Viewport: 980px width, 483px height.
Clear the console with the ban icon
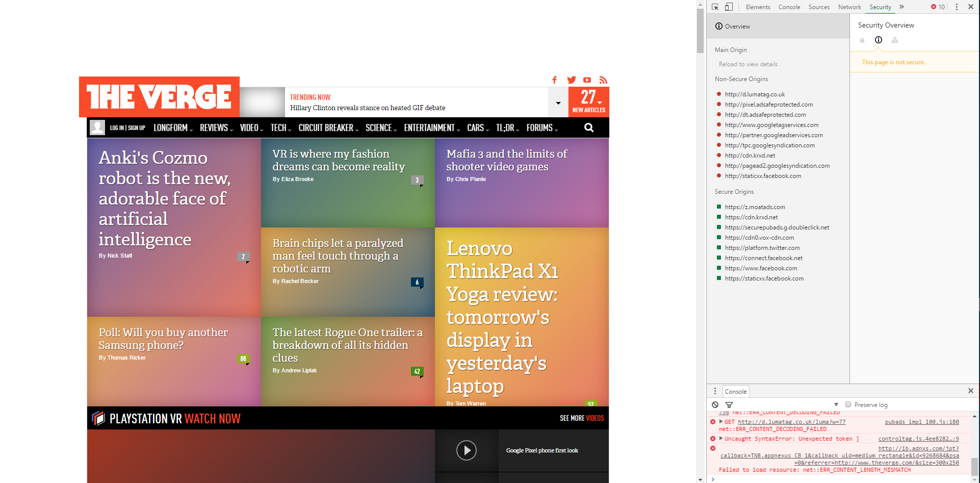pos(715,404)
